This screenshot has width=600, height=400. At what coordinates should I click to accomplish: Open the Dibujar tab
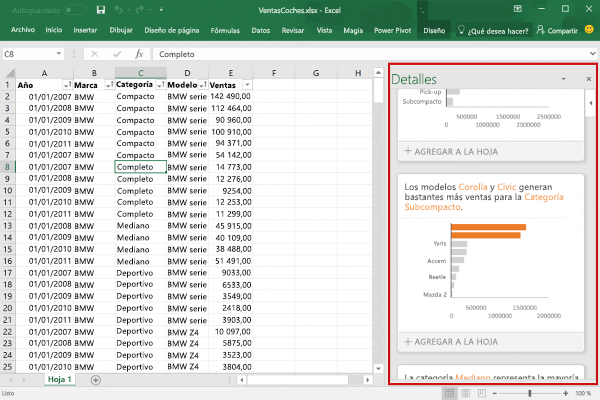coord(121,30)
